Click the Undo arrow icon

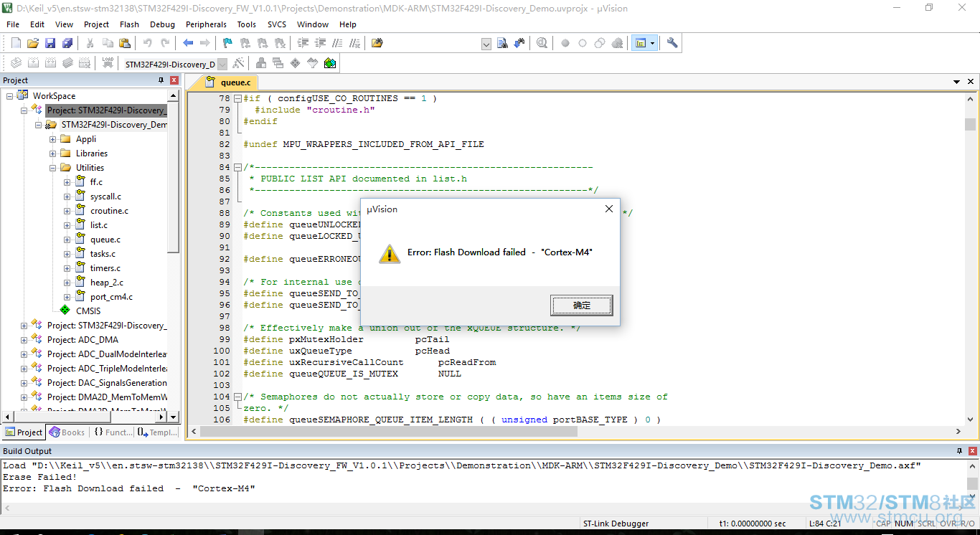(x=148, y=43)
